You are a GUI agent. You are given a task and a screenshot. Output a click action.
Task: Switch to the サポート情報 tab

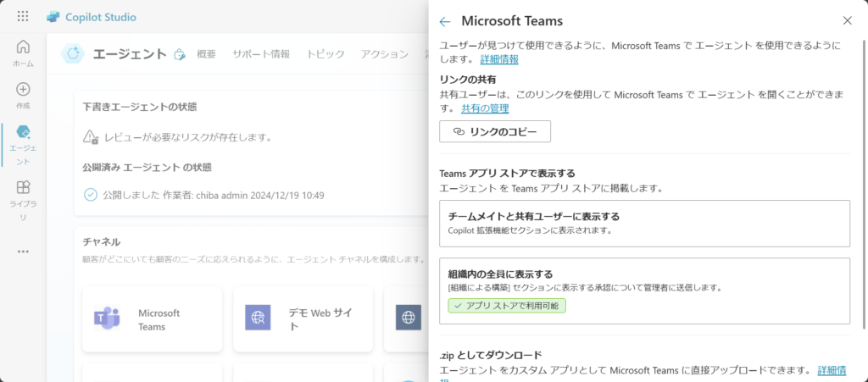pyautogui.click(x=261, y=54)
